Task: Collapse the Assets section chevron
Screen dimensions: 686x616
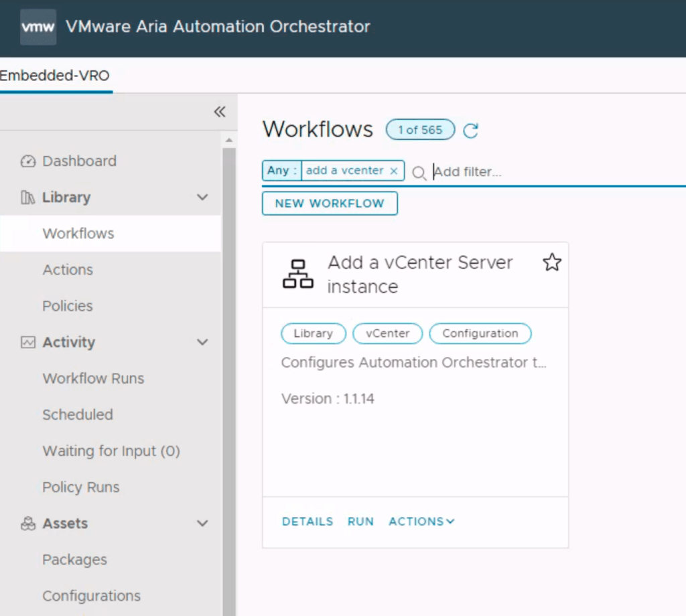Action: tap(202, 524)
